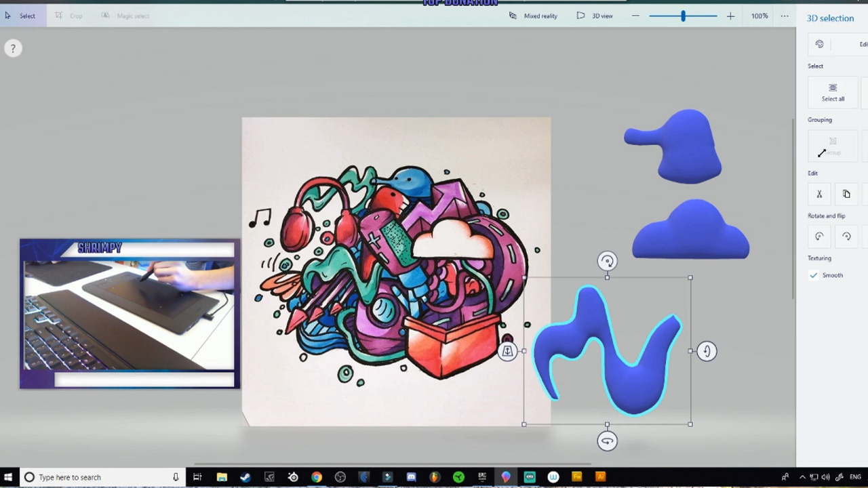Click the color palette icon in 3D selection
Screen dimensions: 868x488
pos(819,44)
